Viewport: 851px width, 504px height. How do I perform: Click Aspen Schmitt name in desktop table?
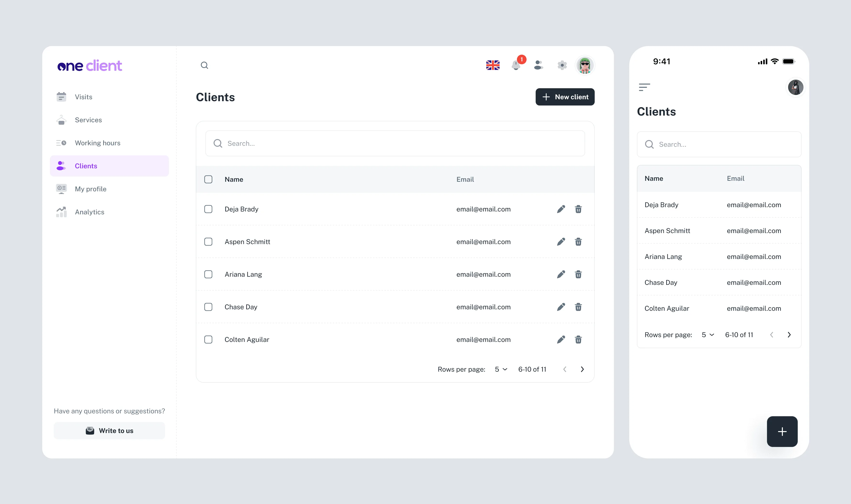(247, 241)
